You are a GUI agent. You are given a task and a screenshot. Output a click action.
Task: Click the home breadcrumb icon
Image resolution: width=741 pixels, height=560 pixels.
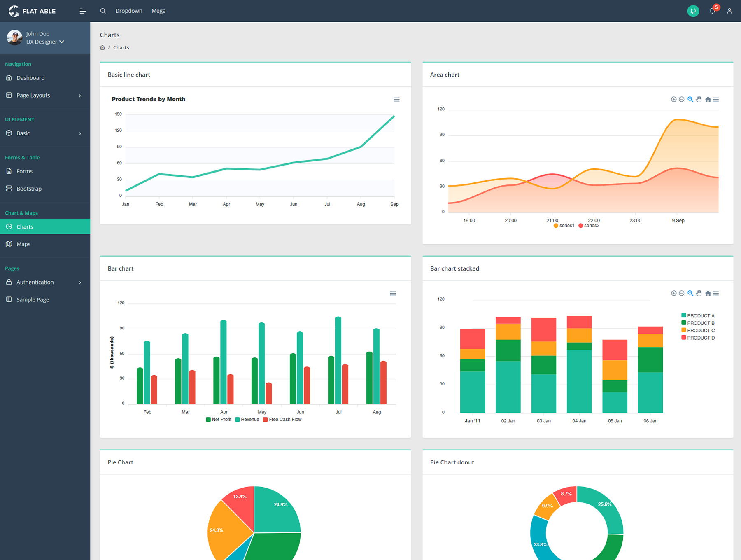pyautogui.click(x=103, y=48)
